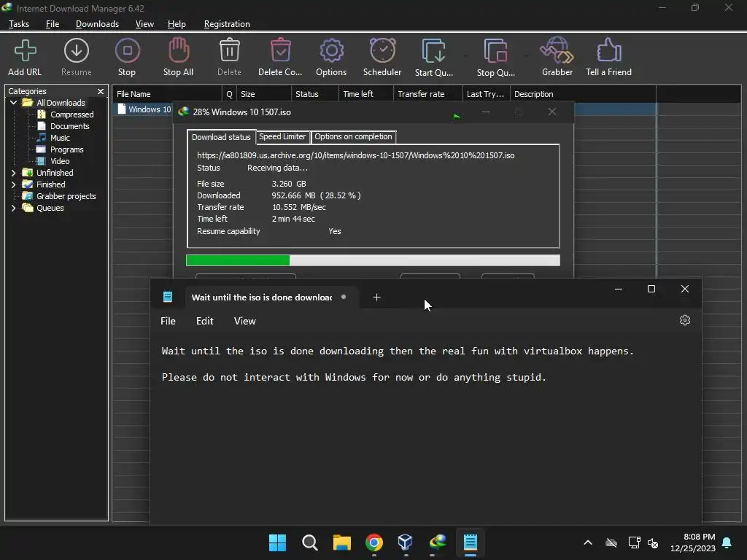Open Options gear in IDM toolbar
The width and height of the screenshot is (747, 560).
[x=331, y=57]
